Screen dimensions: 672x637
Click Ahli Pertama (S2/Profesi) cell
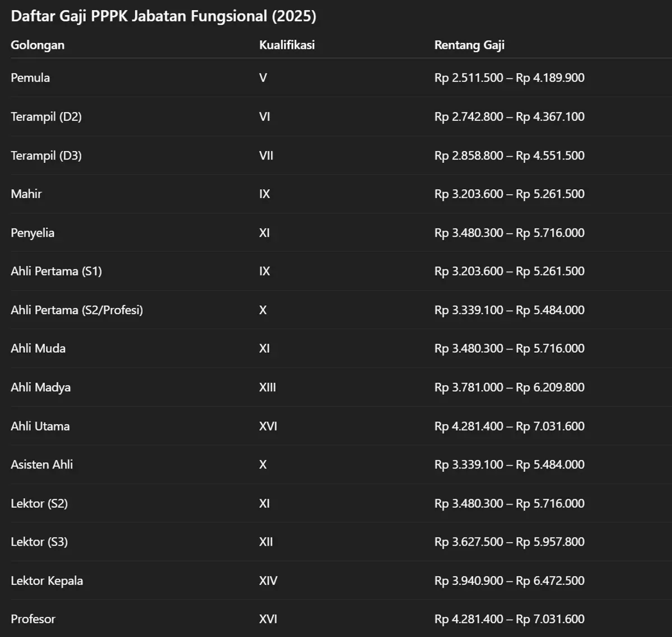[77, 310]
